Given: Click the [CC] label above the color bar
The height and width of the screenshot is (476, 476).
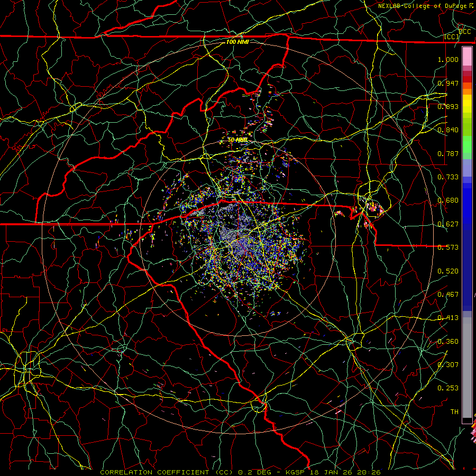Looking at the screenshot, I should click(x=452, y=36).
